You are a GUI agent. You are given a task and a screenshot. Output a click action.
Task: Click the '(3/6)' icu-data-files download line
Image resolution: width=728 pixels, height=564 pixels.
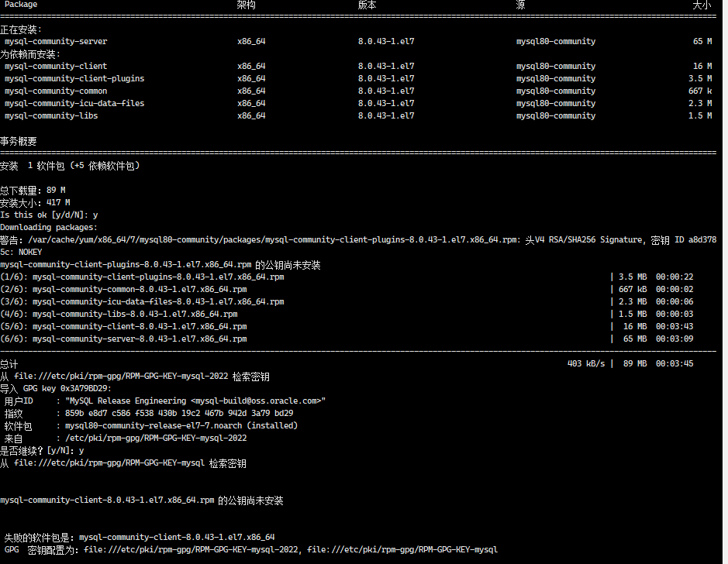point(347,302)
